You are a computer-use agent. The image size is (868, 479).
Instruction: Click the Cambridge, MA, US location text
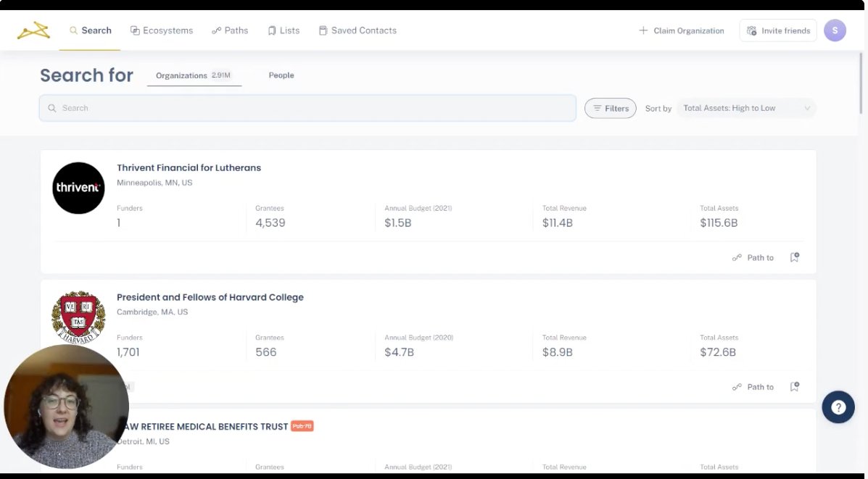[x=152, y=312]
